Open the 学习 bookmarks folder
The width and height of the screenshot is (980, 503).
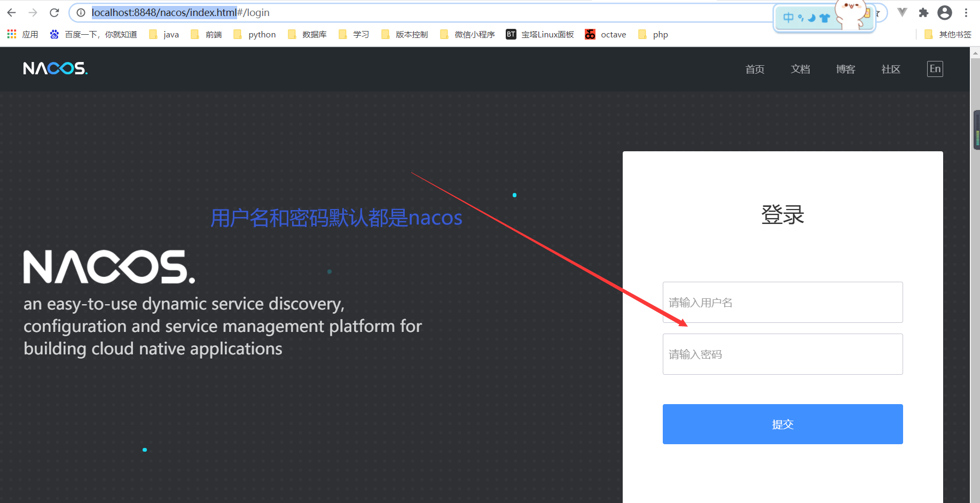[354, 34]
